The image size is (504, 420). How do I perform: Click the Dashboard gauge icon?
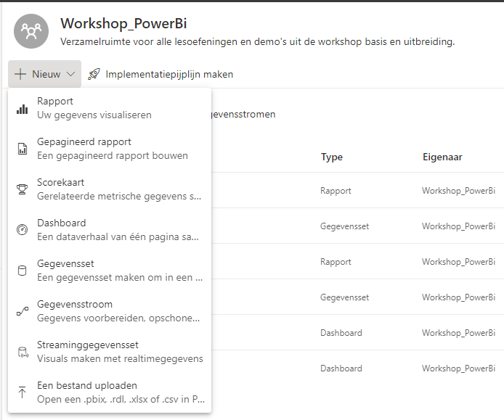[x=23, y=230]
